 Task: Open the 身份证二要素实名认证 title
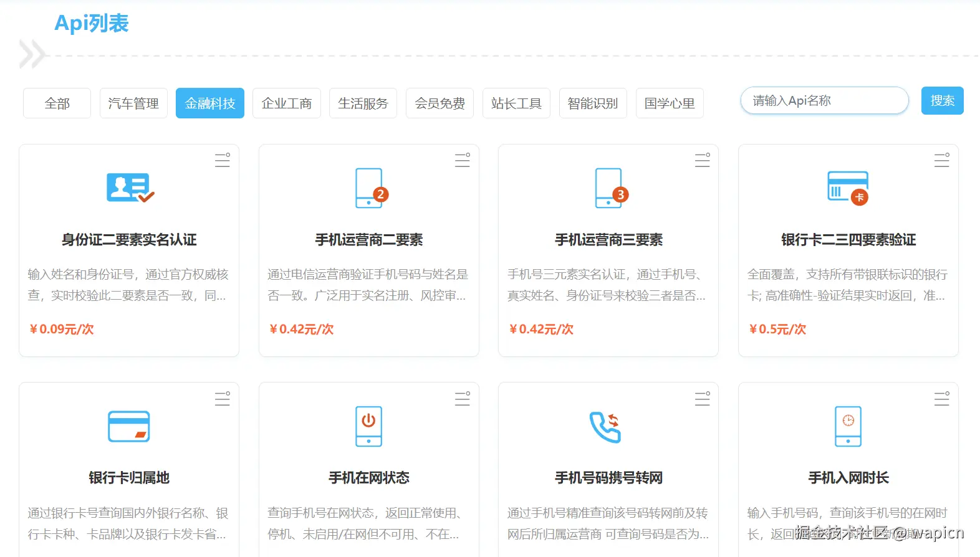coord(129,240)
